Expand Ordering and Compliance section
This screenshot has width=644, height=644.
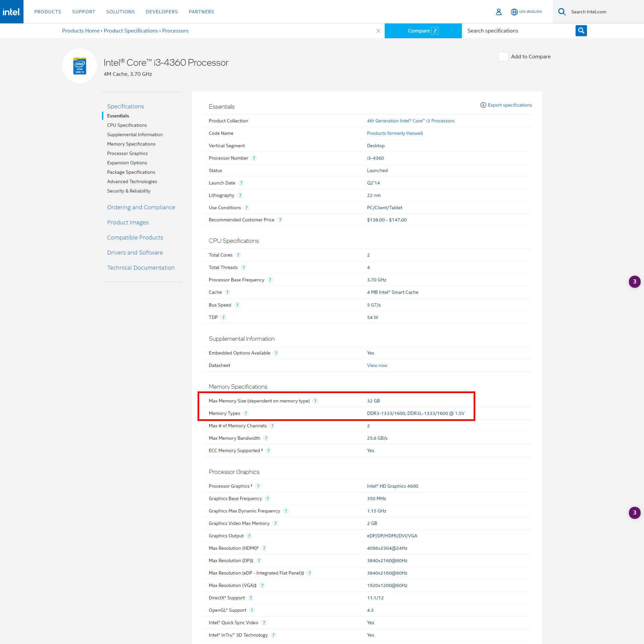(x=141, y=207)
